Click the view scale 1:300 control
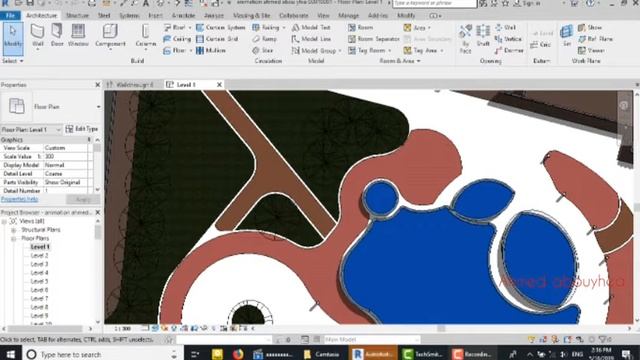 (x=122, y=328)
